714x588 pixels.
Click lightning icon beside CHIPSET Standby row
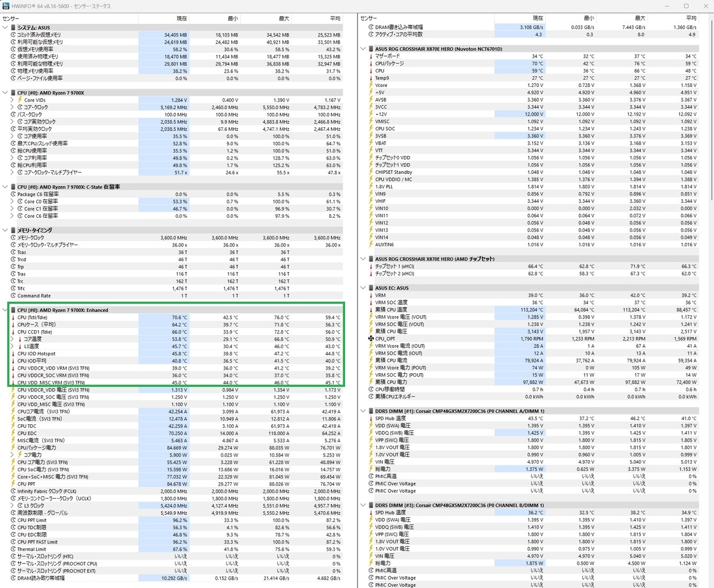371,172
